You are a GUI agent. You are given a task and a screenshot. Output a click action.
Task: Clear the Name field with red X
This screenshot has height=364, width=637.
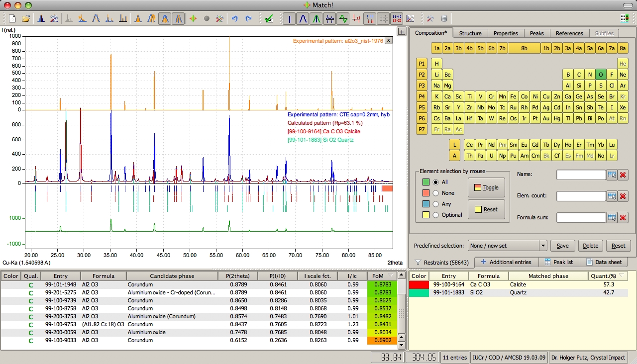[x=623, y=175]
